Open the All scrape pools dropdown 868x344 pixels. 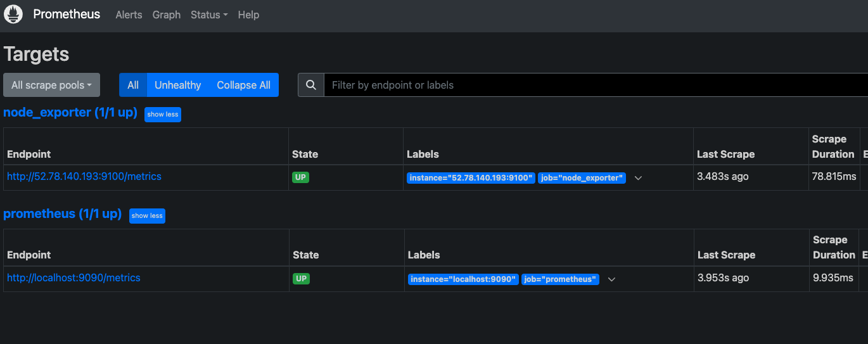tap(51, 85)
